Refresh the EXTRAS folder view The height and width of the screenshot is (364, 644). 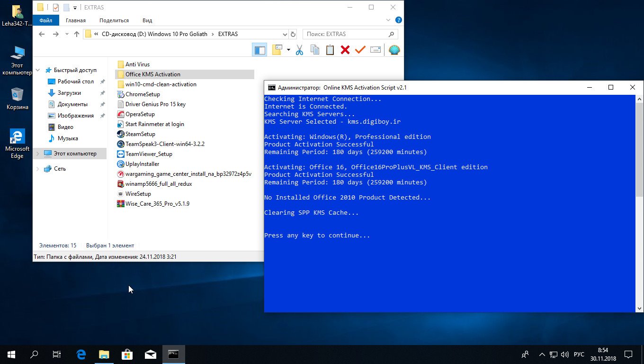pos(293,34)
